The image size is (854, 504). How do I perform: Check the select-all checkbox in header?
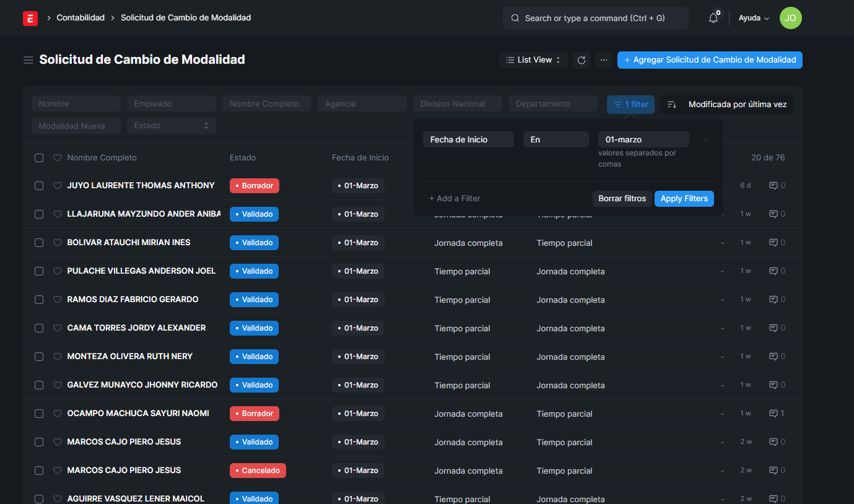click(x=39, y=158)
